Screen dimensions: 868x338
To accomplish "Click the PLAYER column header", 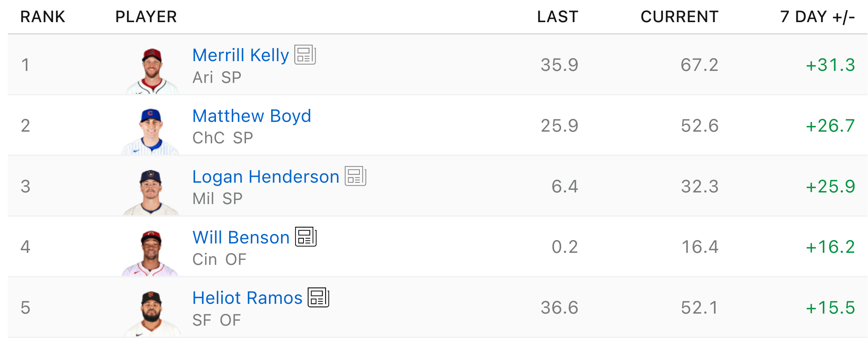I will click(146, 17).
